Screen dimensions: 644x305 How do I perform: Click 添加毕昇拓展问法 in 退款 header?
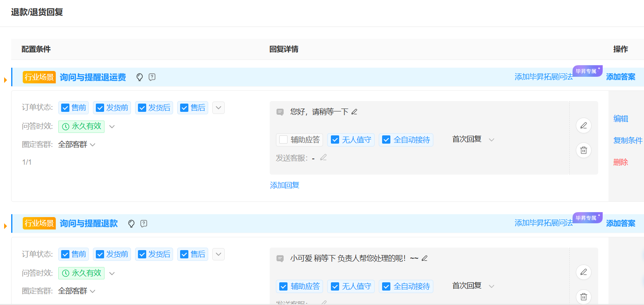pos(544,223)
